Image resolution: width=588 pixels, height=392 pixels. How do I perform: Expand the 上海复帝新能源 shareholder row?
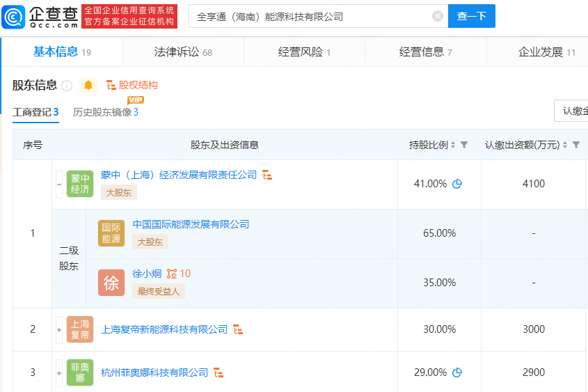pyautogui.click(x=59, y=330)
